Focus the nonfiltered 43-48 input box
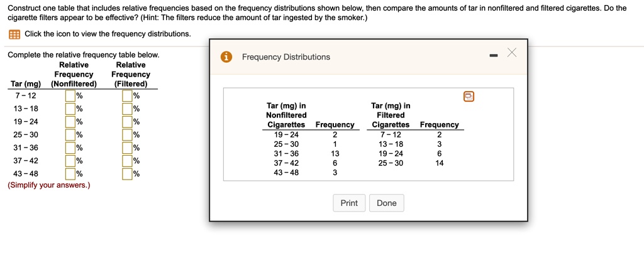Viewport: 644px width, 258px height. tap(70, 173)
